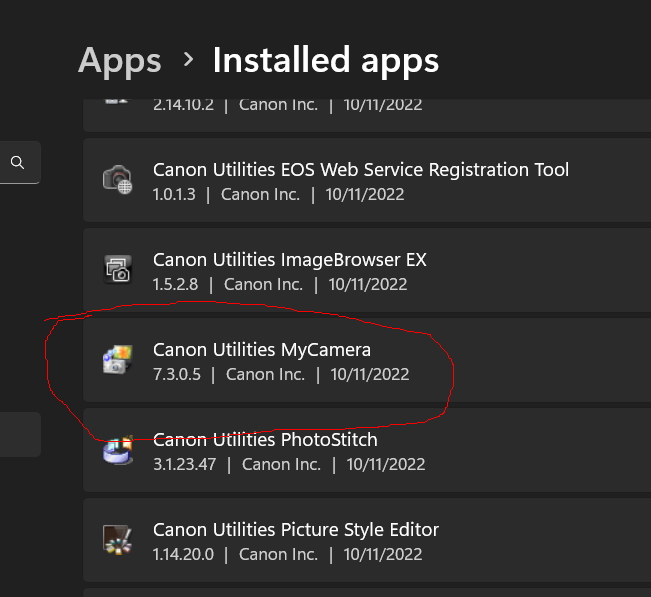Click the PhotoStitch app icon
This screenshot has height=597, width=651.
pos(117,451)
